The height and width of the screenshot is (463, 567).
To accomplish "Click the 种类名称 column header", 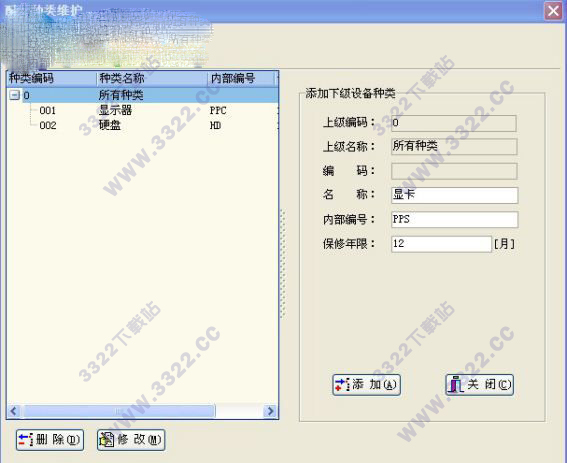I will pos(152,78).
